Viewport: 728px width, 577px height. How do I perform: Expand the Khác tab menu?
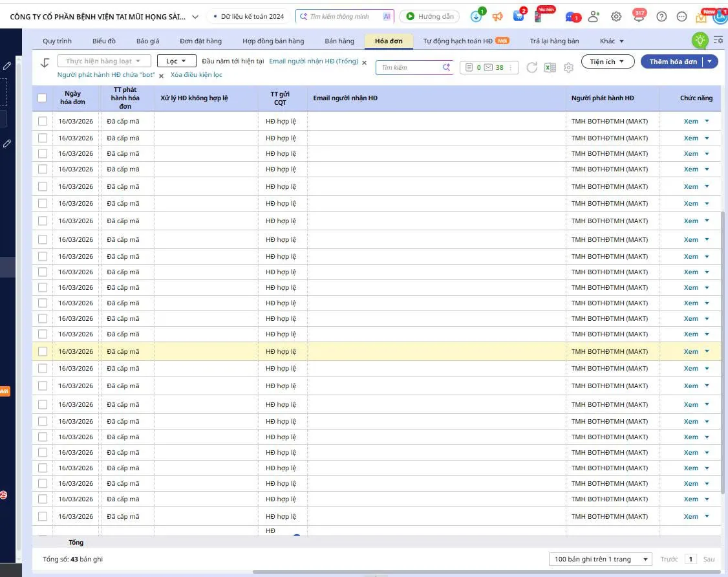[x=612, y=41]
